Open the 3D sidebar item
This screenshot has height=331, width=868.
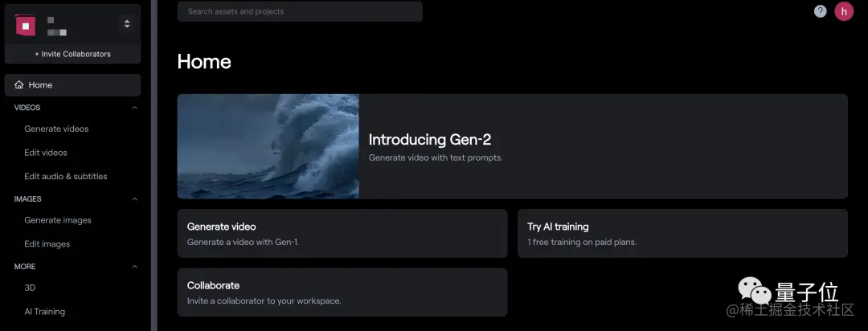(30, 288)
